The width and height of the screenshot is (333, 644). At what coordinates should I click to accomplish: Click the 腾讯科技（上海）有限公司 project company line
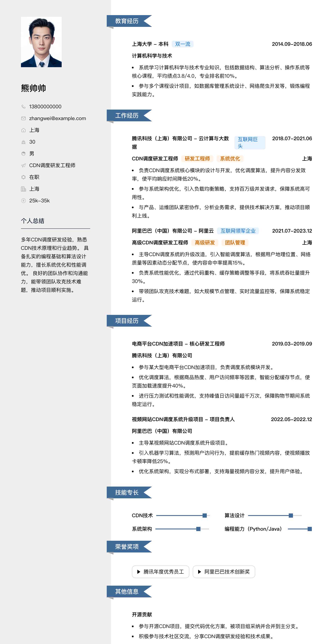[x=162, y=356]
